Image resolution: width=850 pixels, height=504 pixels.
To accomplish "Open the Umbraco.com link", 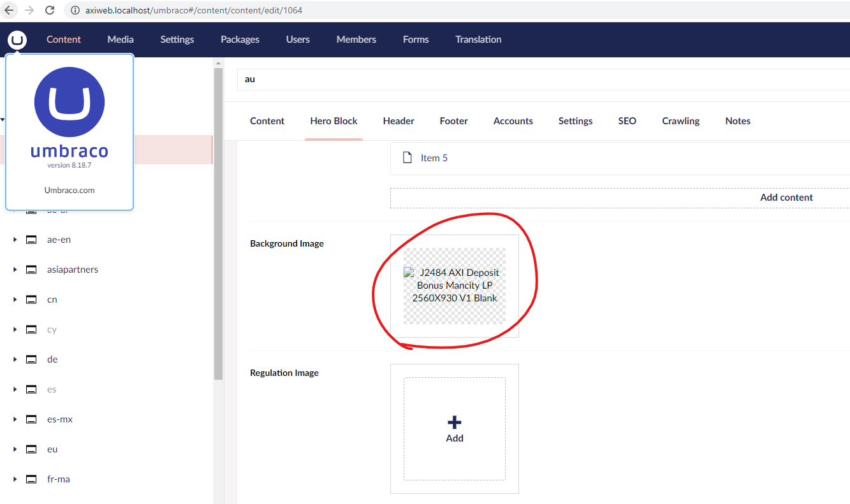I will [x=69, y=189].
